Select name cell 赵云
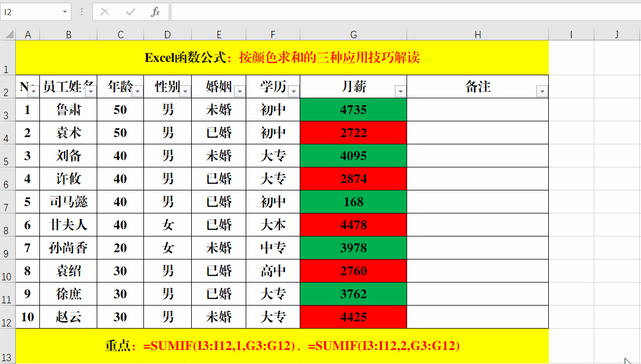Image resolution: width=641 pixels, height=364 pixels. pyautogui.click(x=68, y=317)
